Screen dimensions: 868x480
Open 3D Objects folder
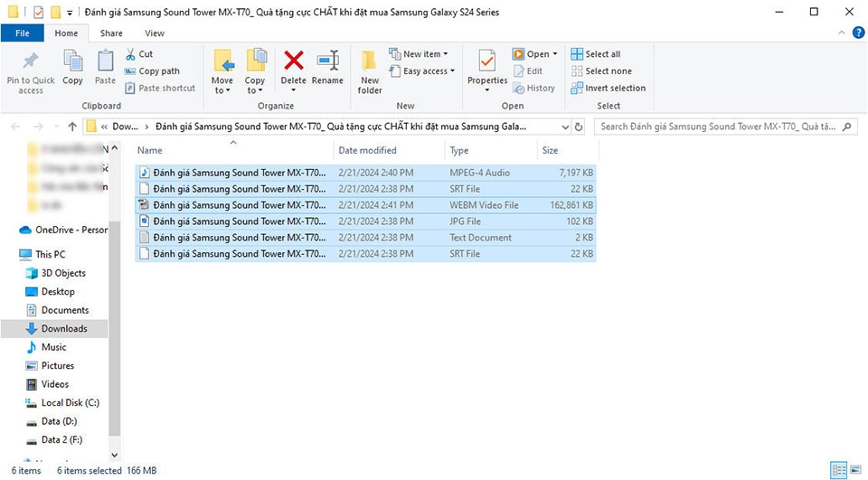click(55, 273)
